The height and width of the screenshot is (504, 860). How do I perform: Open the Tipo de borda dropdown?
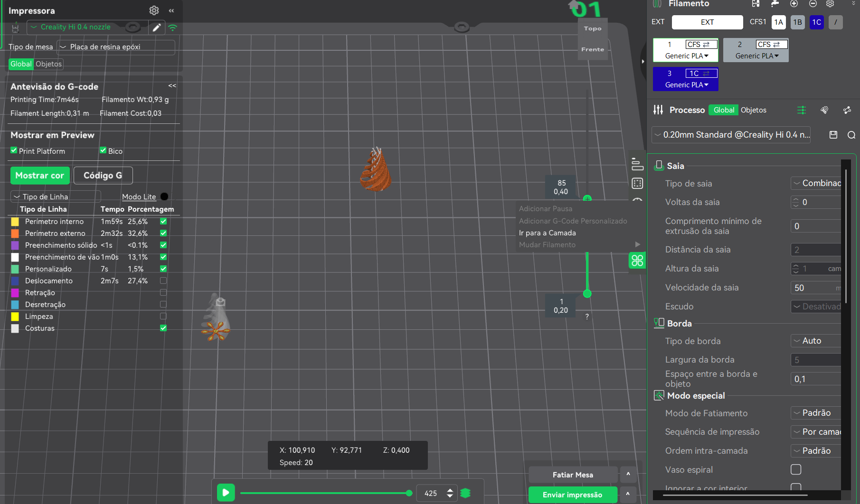click(x=815, y=341)
